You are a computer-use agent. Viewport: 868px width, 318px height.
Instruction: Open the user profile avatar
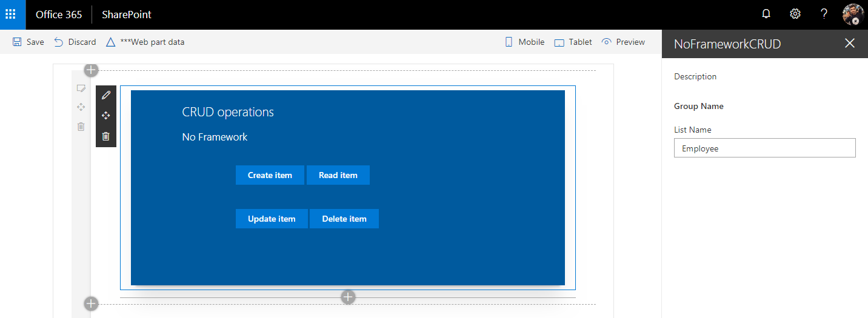(853, 15)
